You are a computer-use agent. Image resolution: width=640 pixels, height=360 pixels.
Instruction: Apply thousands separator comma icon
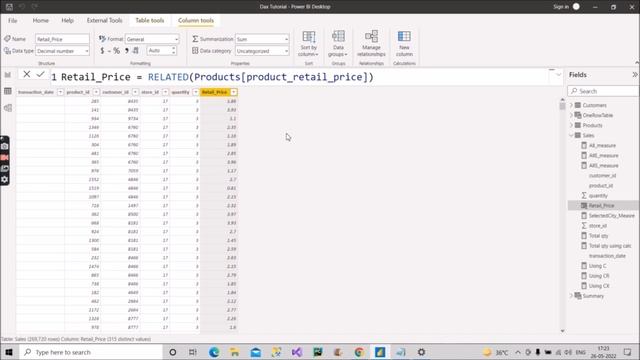click(x=127, y=51)
